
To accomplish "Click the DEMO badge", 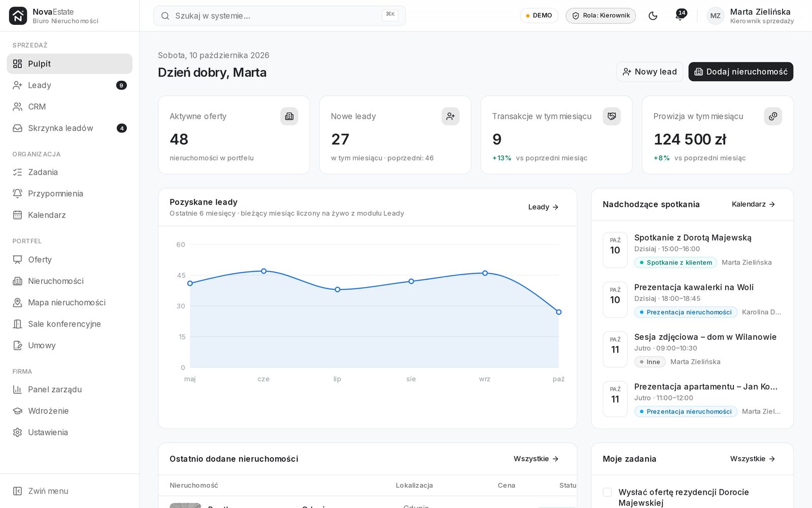I will [539, 16].
